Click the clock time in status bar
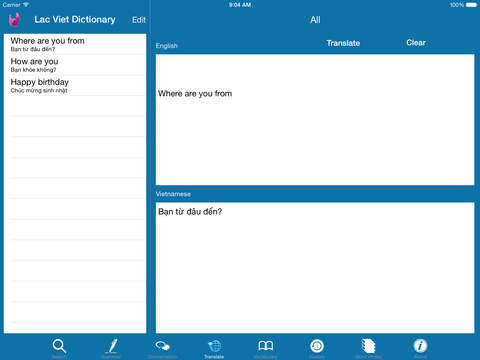480x360 pixels. coord(240,5)
